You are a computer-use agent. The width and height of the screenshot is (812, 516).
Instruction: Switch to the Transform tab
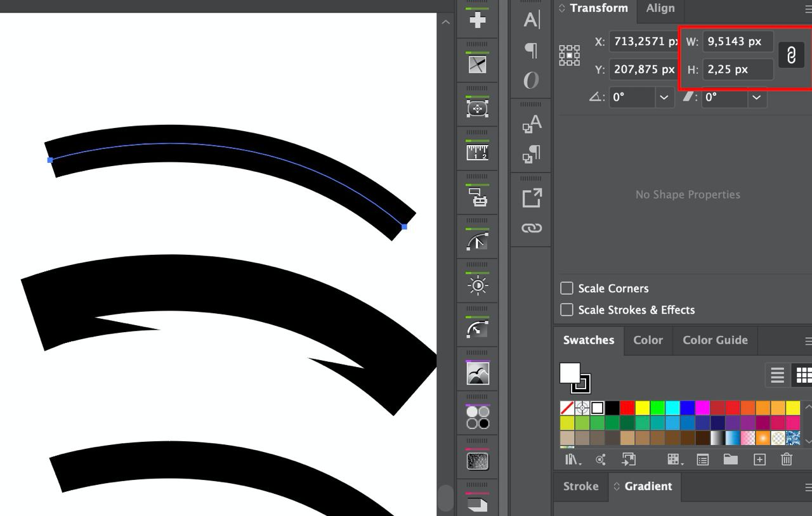(x=599, y=8)
